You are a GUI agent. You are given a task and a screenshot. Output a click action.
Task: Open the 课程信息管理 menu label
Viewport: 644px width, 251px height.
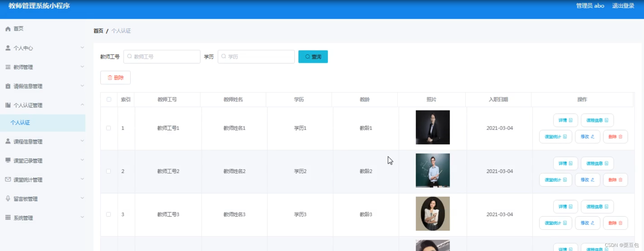pos(28,142)
